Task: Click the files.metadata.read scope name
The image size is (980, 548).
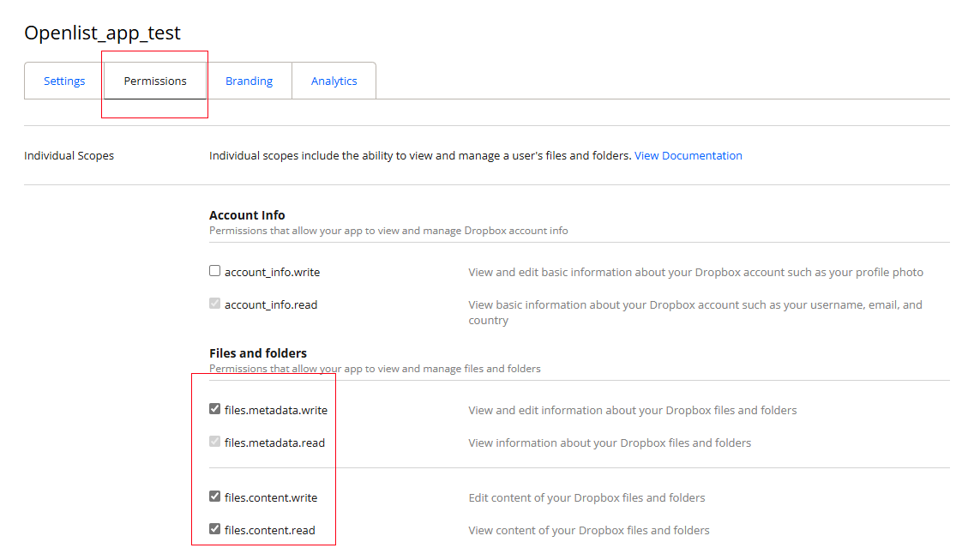Action: (274, 443)
